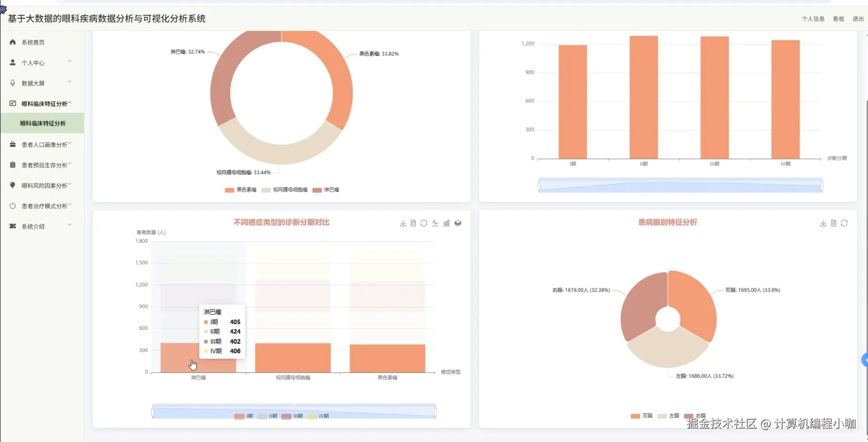Expand the 患者预后生存分析 chevron
The height and width of the screenshot is (442, 868).
pos(70,164)
